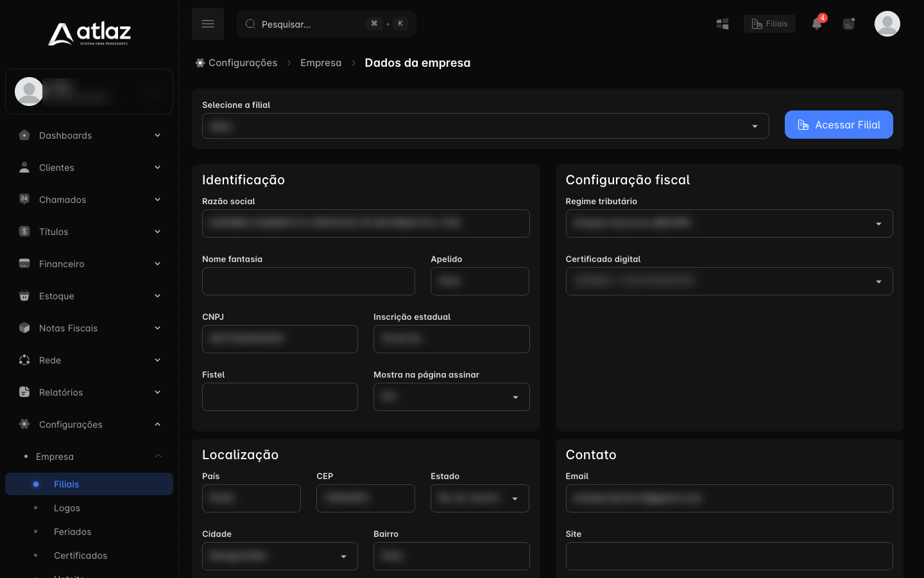Image resolution: width=924 pixels, height=578 pixels.
Task: Click the Nome fantasia input field
Action: [309, 281]
